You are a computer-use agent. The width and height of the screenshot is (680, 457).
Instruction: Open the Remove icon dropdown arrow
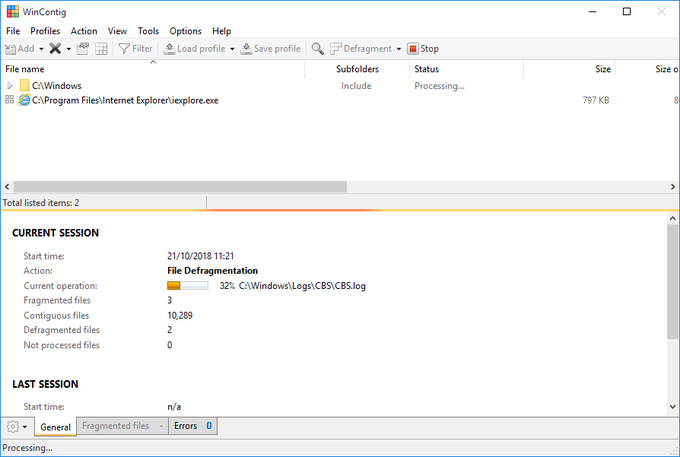click(x=69, y=49)
